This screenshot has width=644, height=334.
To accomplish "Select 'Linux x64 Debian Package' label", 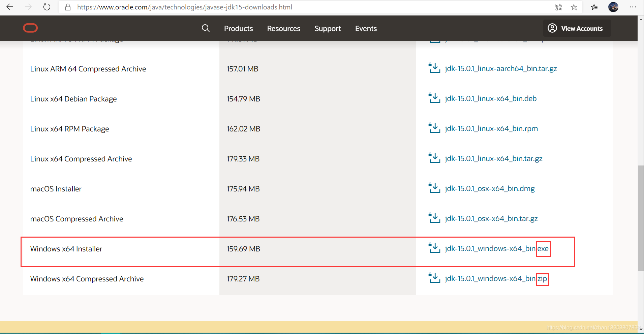I will [73, 99].
